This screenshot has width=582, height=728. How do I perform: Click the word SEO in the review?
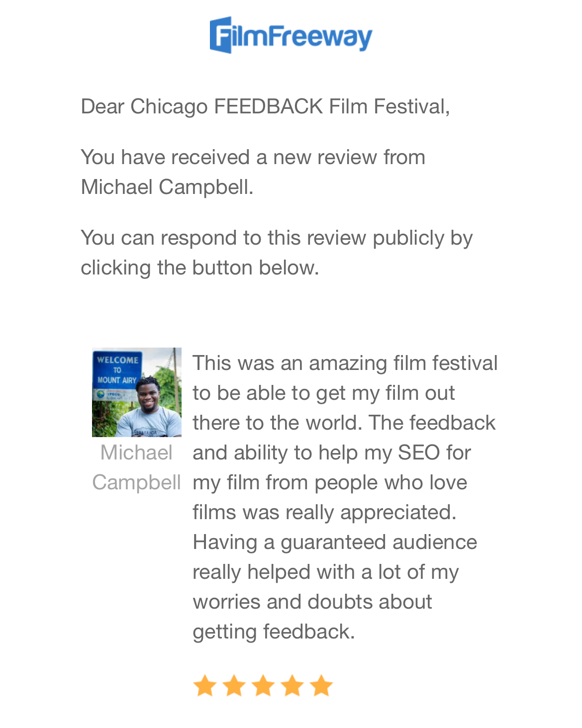point(418,453)
